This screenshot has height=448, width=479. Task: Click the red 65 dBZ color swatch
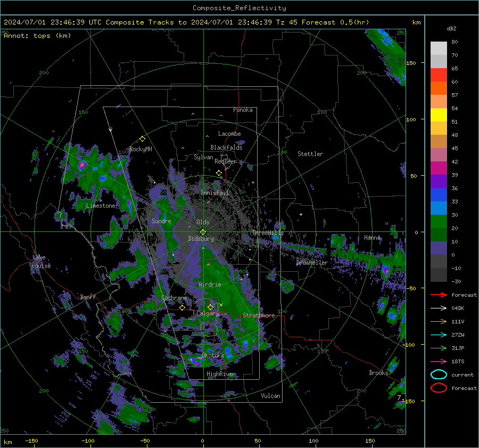pyautogui.click(x=439, y=75)
